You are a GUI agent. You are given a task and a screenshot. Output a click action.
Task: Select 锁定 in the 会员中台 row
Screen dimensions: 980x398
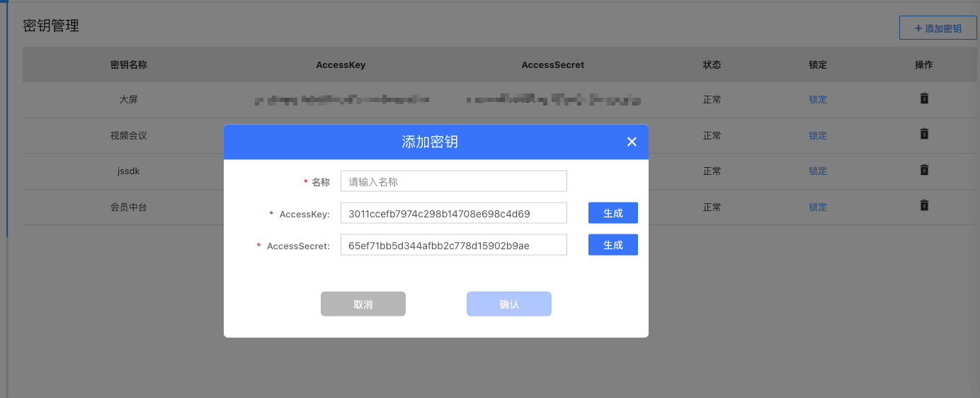coord(818,207)
